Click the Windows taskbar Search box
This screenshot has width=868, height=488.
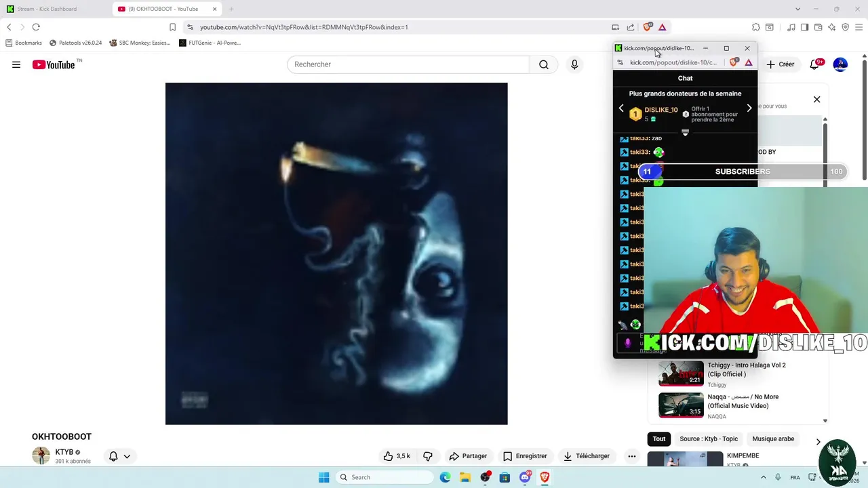384,477
